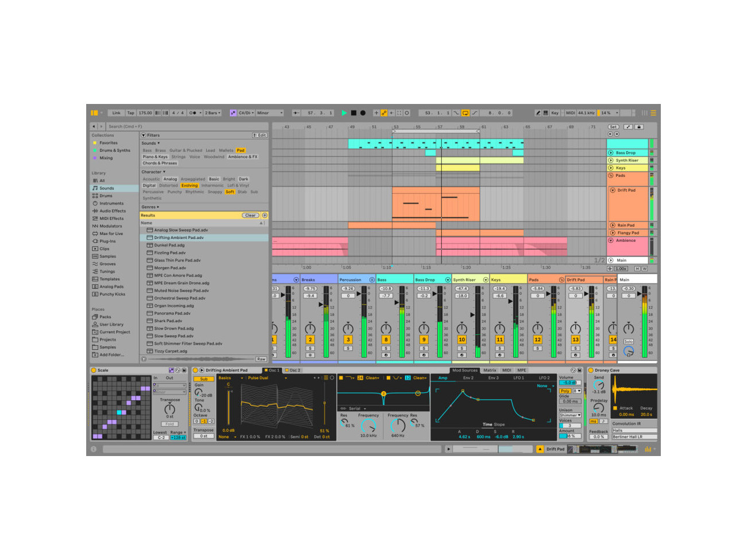Stop playback with the square Stop button

point(353,113)
